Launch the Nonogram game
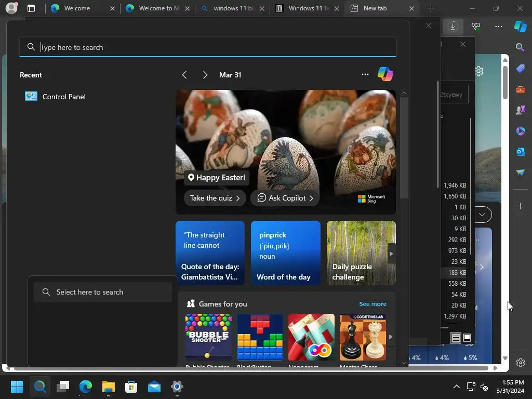The image size is (532, 399). [311, 337]
